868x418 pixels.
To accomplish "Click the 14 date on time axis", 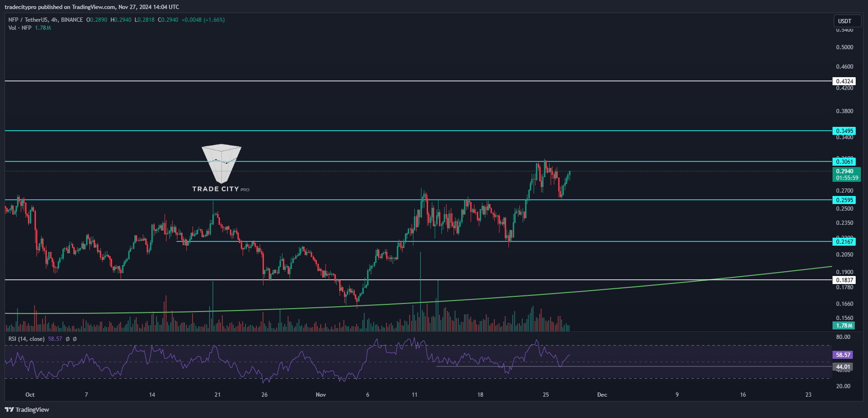I will [x=152, y=395].
